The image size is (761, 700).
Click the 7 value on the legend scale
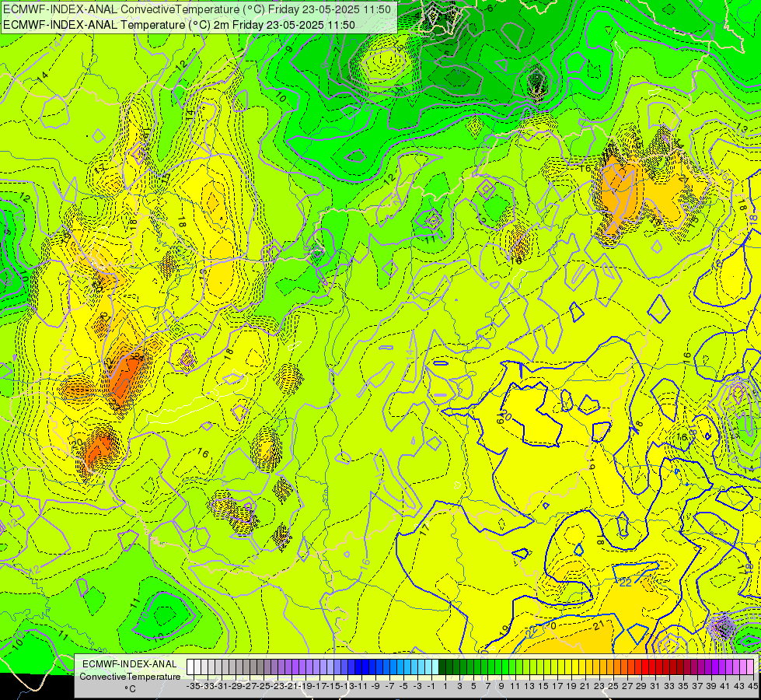(x=487, y=686)
